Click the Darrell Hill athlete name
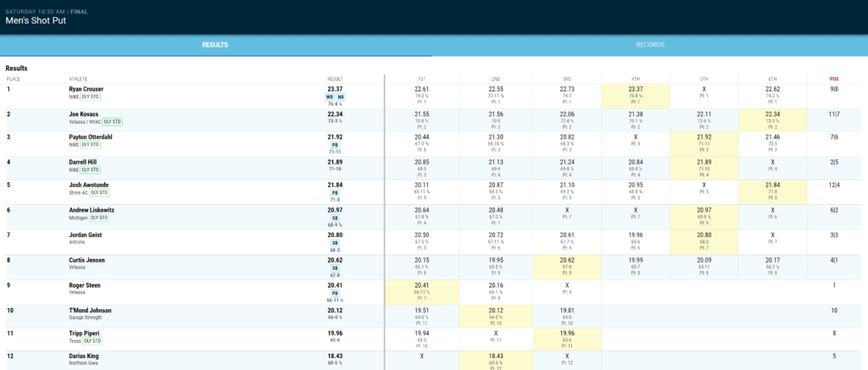Image resolution: width=868 pixels, height=370 pixels. pos(83,162)
